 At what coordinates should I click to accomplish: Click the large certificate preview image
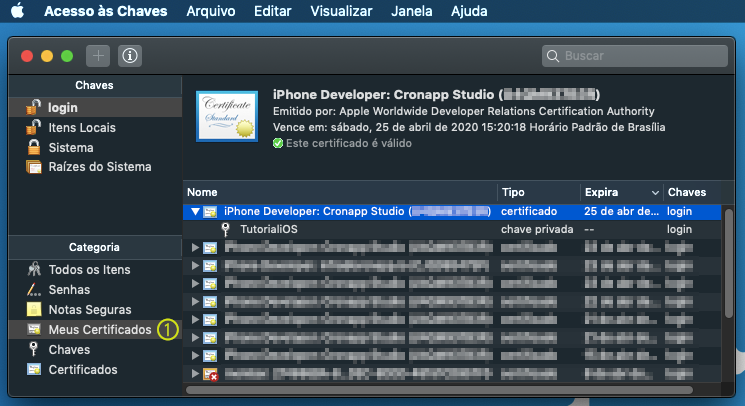[x=227, y=116]
